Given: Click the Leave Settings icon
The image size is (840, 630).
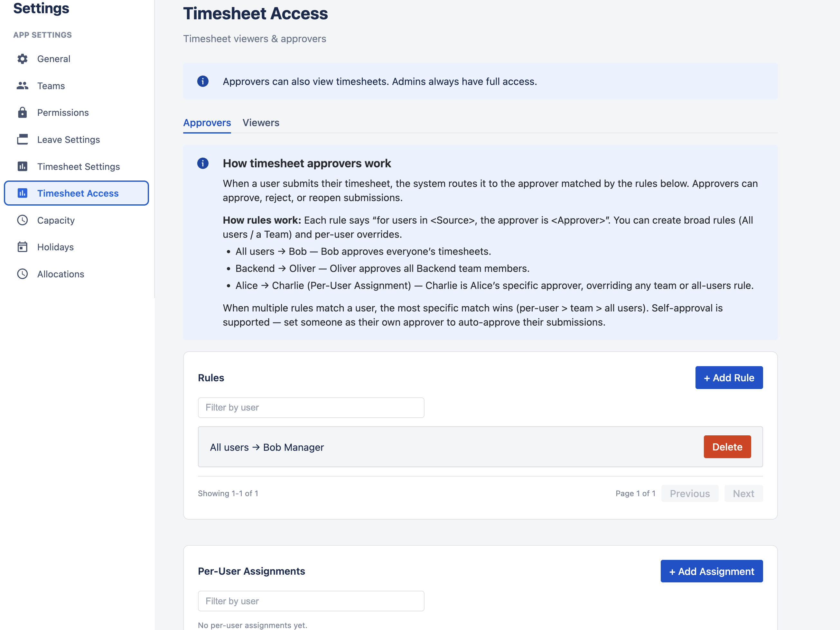Looking at the screenshot, I should (23, 139).
